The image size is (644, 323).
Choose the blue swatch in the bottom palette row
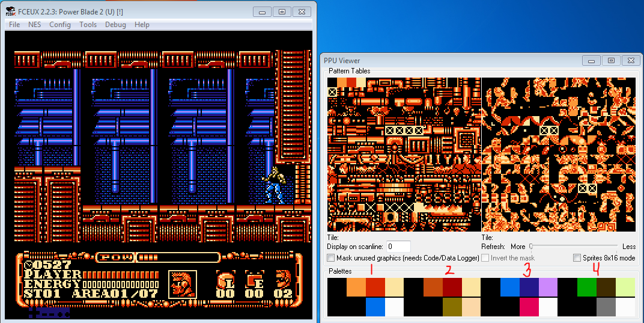pos(375,307)
